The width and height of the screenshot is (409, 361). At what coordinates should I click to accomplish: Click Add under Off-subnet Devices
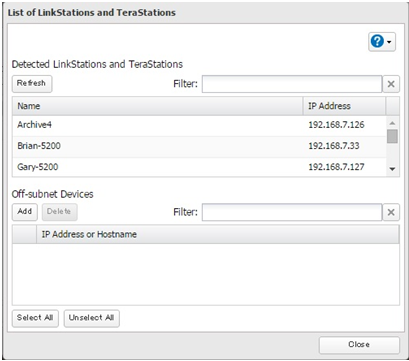pyautogui.click(x=25, y=212)
